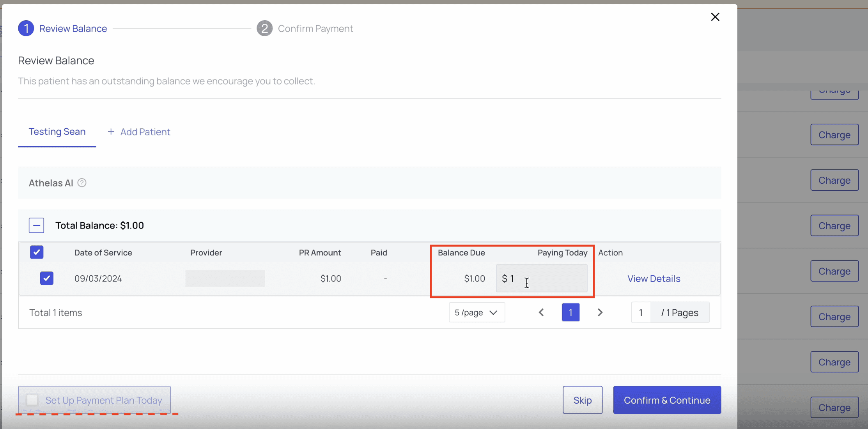Screen dimensions: 868x429
Task: Click the page number jump input
Action: tap(641, 312)
